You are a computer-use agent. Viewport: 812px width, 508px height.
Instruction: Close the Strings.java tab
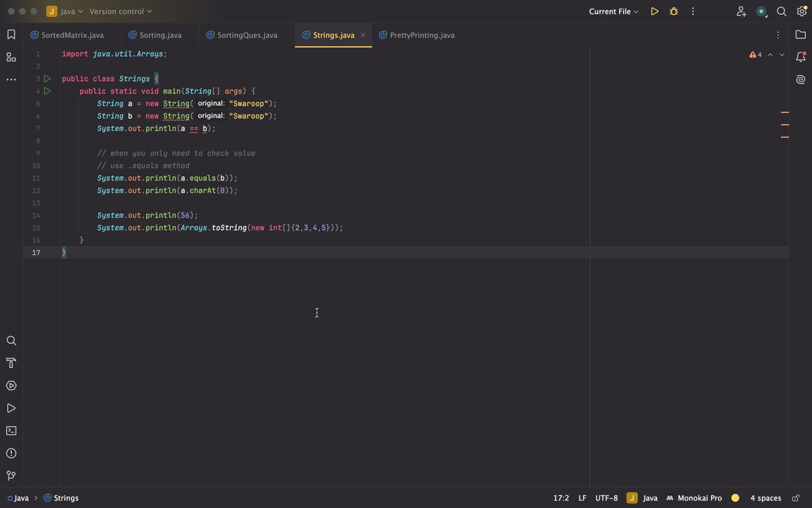coord(363,35)
